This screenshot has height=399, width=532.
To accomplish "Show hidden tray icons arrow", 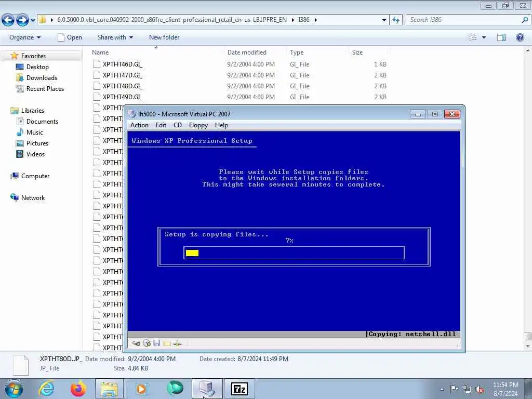I will tap(442, 389).
